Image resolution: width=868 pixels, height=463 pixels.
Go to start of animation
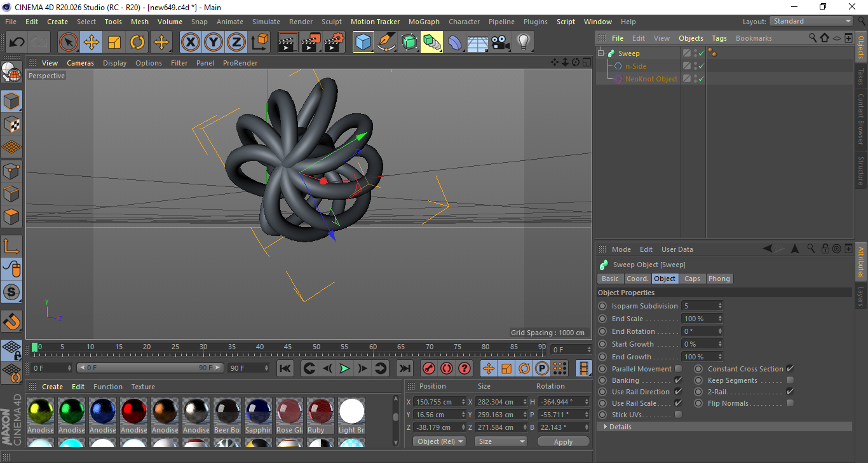(x=285, y=368)
